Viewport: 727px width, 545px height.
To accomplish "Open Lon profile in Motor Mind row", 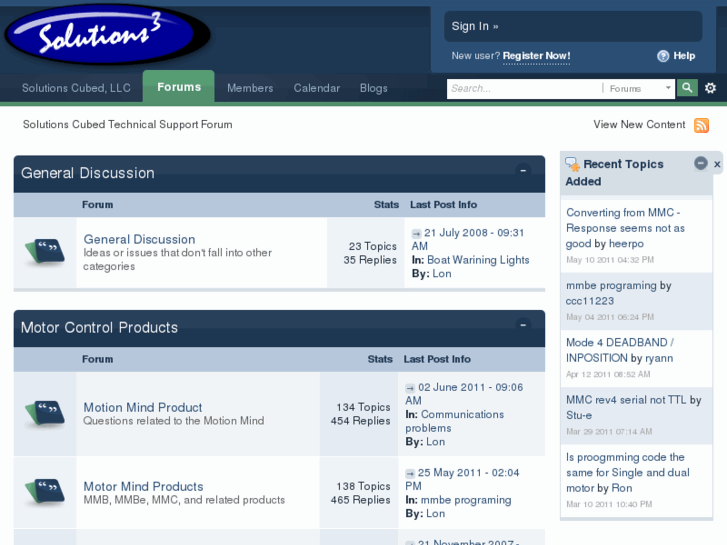I will [x=435, y=514].
